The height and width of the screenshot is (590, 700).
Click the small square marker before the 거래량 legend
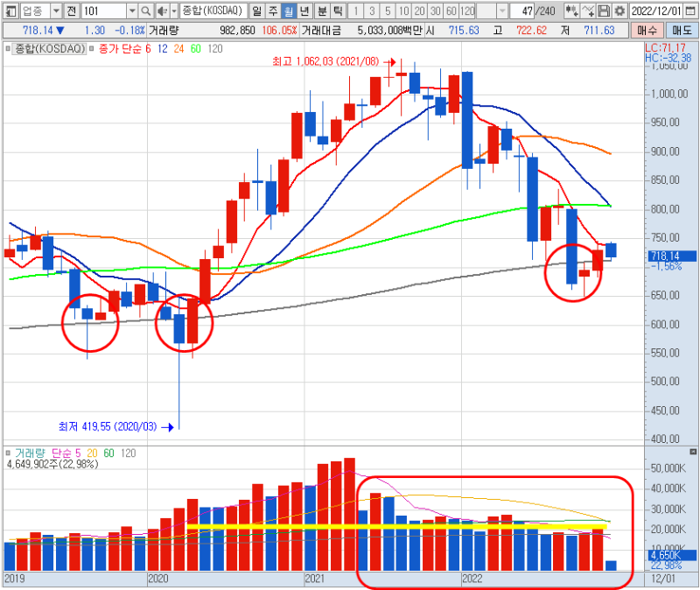pyautogui.click(x=8, y=453)
